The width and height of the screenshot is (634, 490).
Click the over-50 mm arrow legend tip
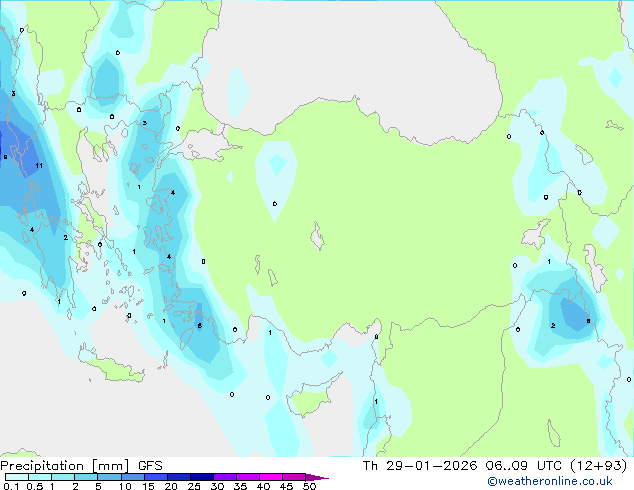click(x=317, y=477)
